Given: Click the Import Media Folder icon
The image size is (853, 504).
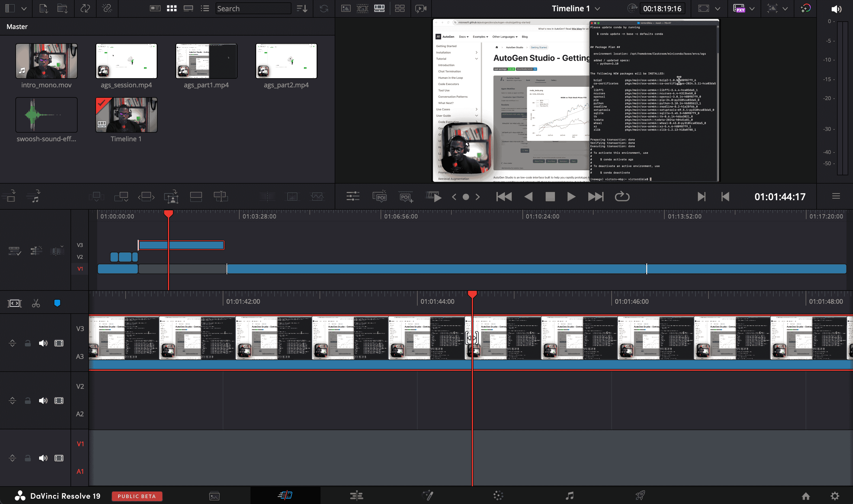Looking at the screenshot, I should [62, 9].
